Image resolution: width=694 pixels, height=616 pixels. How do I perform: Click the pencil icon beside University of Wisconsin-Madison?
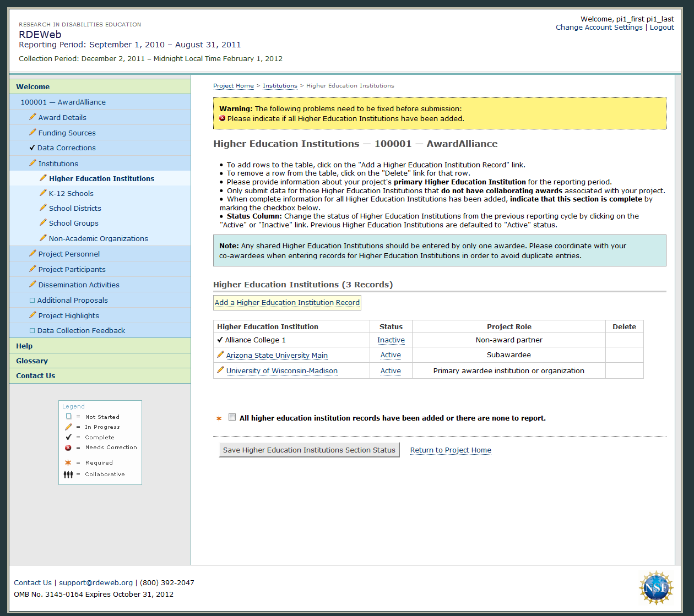point(220,370)
